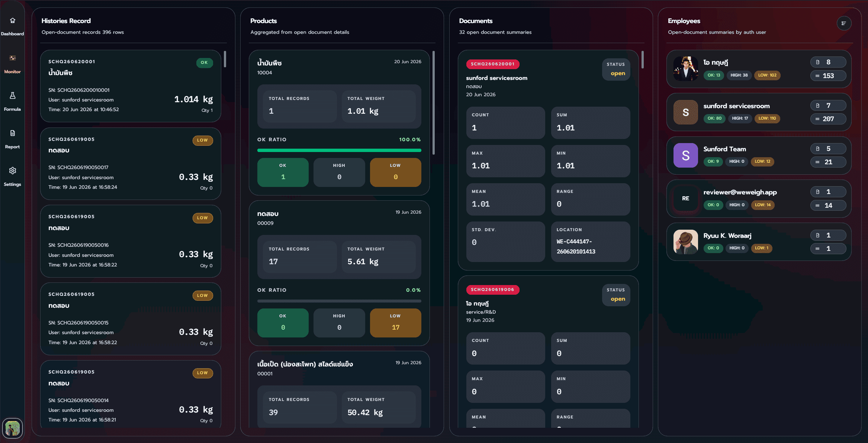Click LOW badge on record SN SCHQ2606190050014
This screenshot has width=868, height=443.
click(203, 373)
